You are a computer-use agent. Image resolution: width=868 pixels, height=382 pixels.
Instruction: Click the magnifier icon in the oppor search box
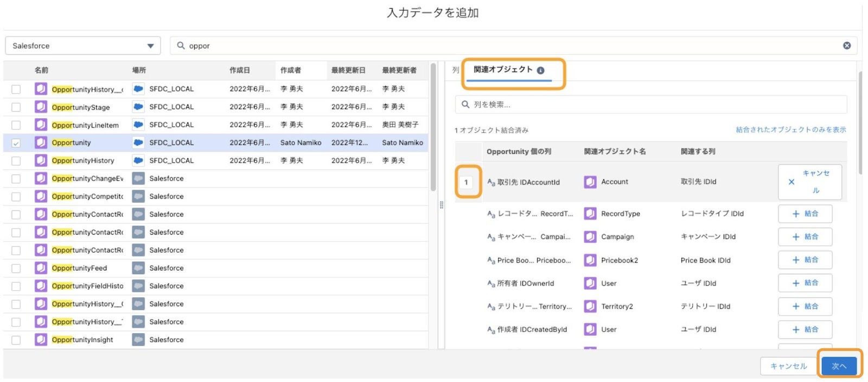pyautogui.click(x=181, y=46)
